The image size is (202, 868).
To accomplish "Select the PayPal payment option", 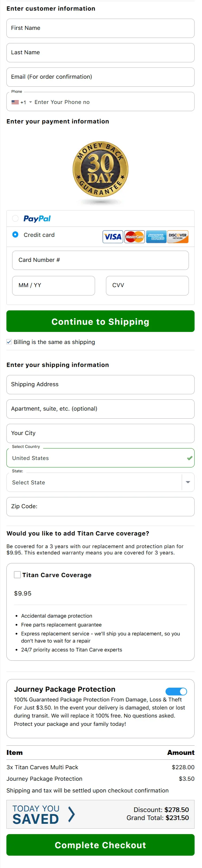I will coord(15,219).
